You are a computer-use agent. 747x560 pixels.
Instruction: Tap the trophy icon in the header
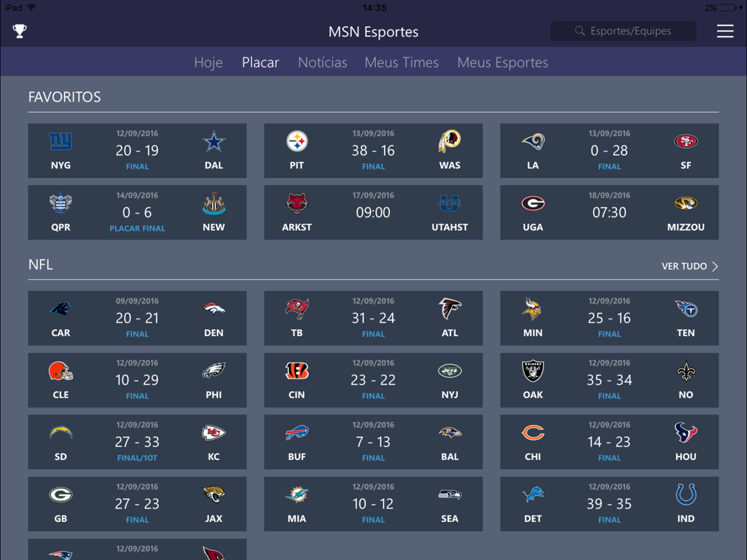[19, 31]
